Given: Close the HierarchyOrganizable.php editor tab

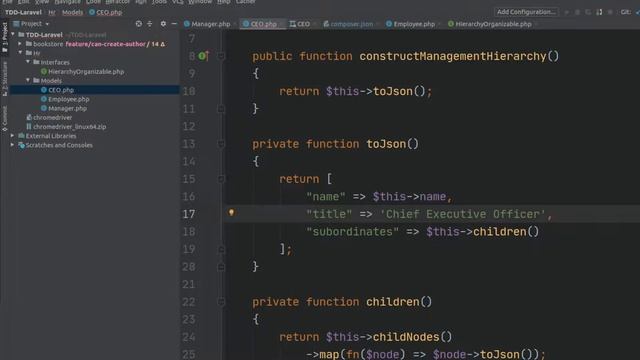Looking at the screenshot, I should click(536, 24).
